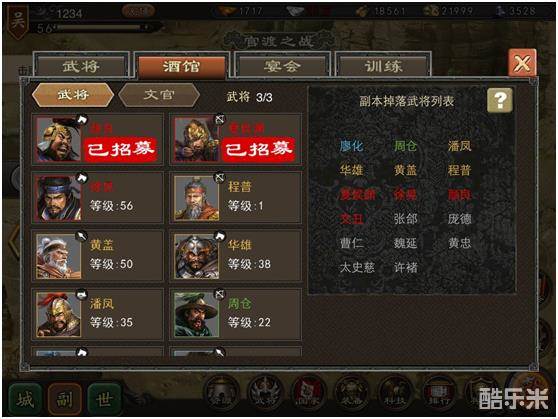
Task: Toggle the 武将 sub-category filter
Action: coord(73,95)
